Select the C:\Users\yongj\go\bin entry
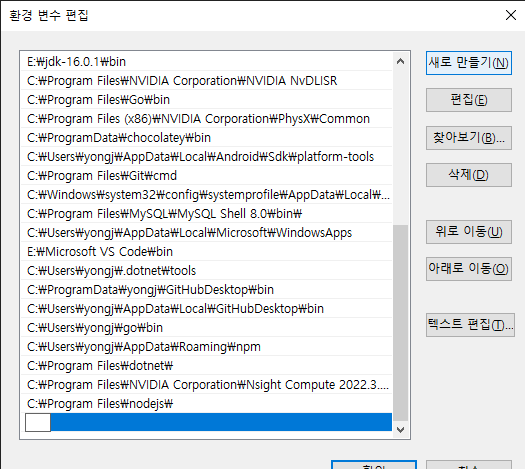Viewport: 525px width, 469px height. (207, 328)
